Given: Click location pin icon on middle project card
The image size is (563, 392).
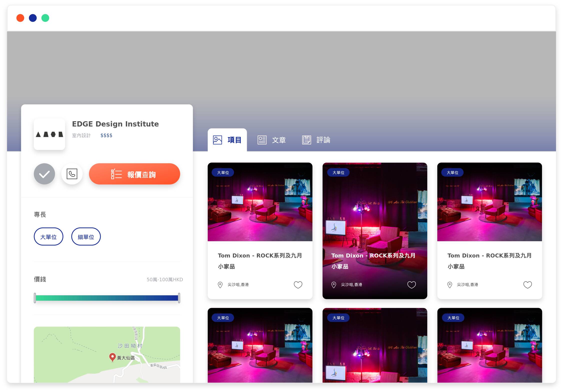Looking at the screenshot, I should (334, 285).
